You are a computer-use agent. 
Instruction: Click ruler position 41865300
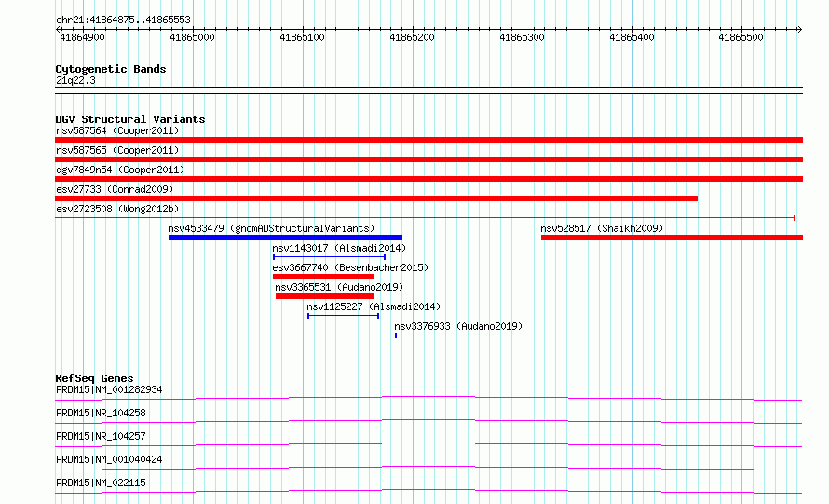tap(523, 37)
